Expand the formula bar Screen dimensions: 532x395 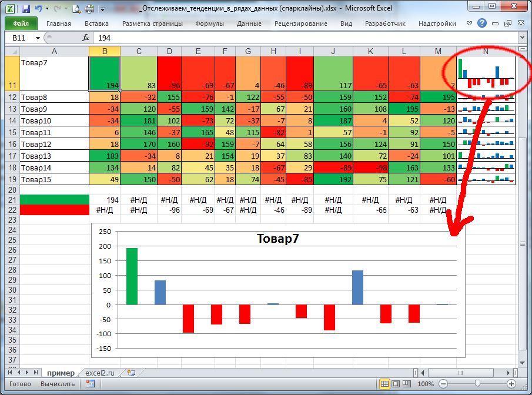(x=523, y=38)
